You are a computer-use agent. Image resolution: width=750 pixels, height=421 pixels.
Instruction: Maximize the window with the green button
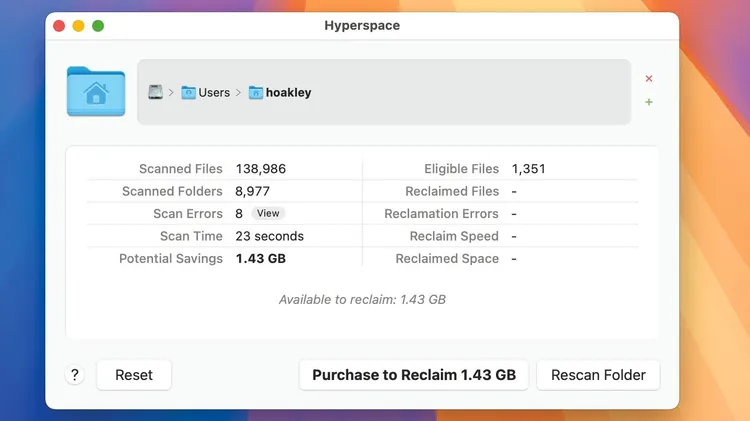pos(98,26)
